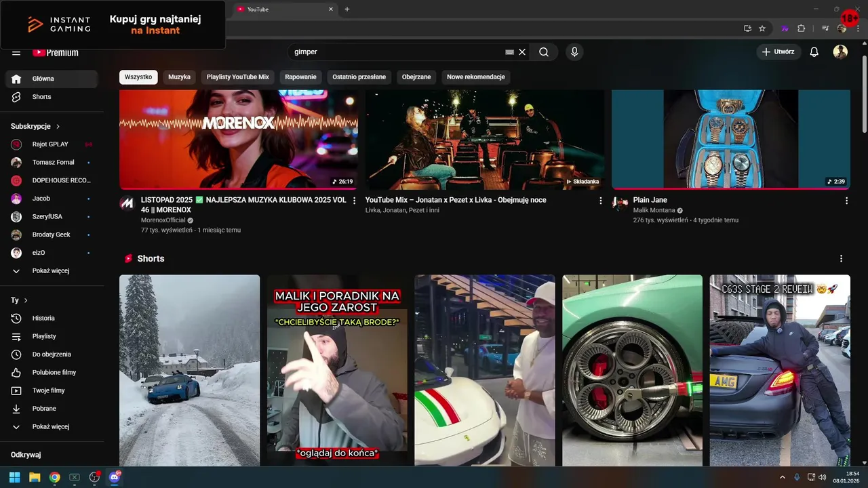Start voice search with the microphone
868x488 pixels.
coord(574,52)
